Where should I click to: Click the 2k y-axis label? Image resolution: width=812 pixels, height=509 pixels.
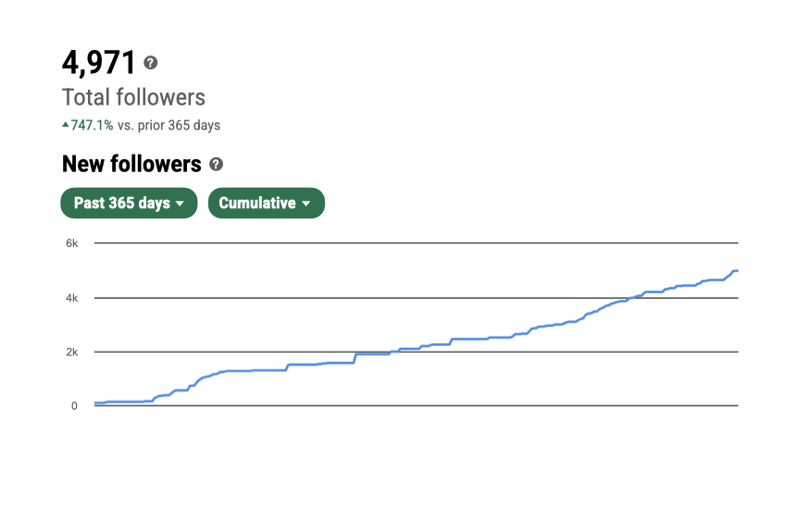(71, 352)
